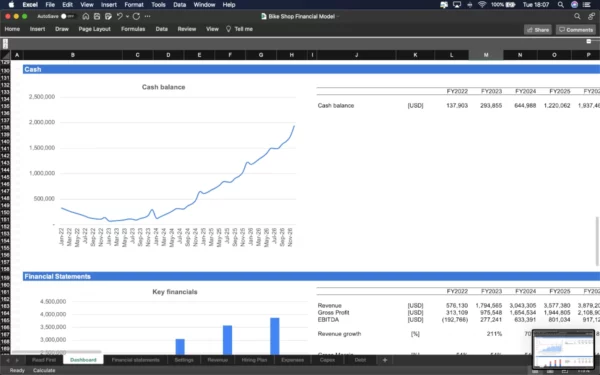The height and width of the screenshot is (375, 600).
Task: Click the Save icon in the quick access toolbar
Action: pyautogui.click(x=97, y=16)
